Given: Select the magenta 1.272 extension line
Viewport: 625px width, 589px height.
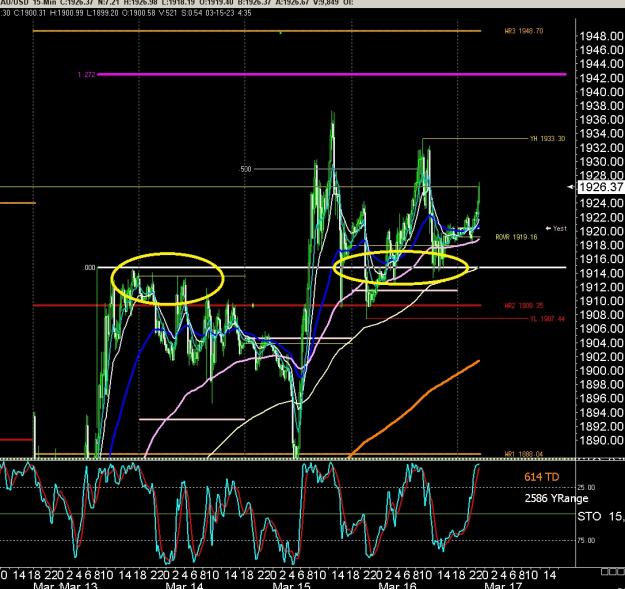Looking at the screenshot, I should 332,74.
